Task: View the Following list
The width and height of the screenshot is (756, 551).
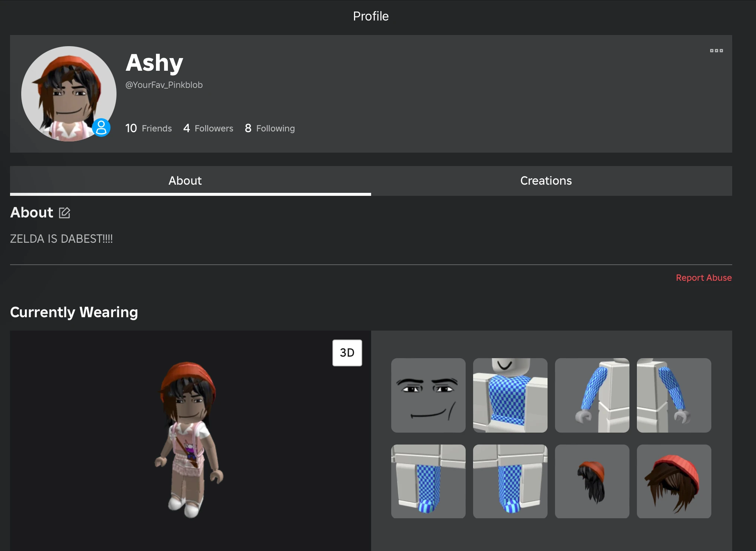Action: tap(269, 128)
